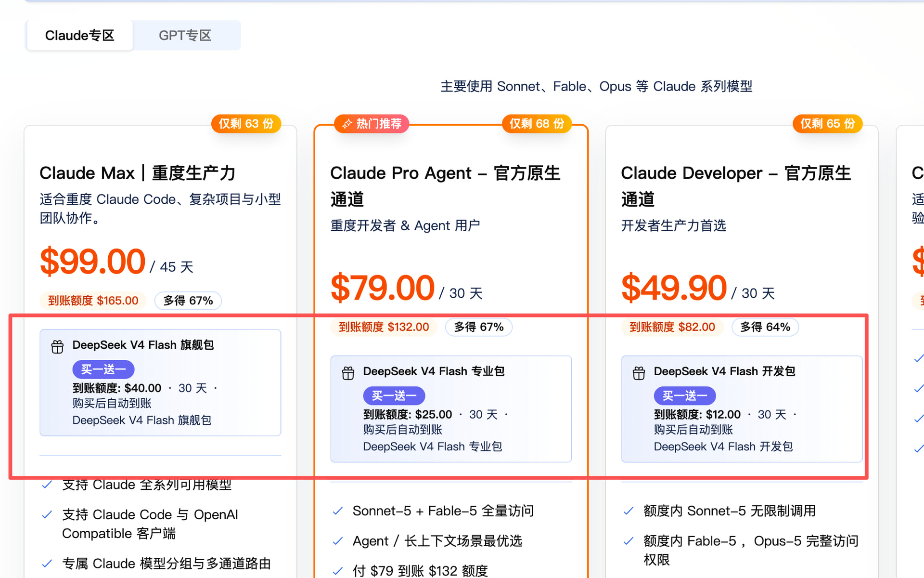Click the 适合重度 Claude Code、复杂项目与小型团队协作 description
This screenshot has width=924, height=578.
click(x=160, y=209)
